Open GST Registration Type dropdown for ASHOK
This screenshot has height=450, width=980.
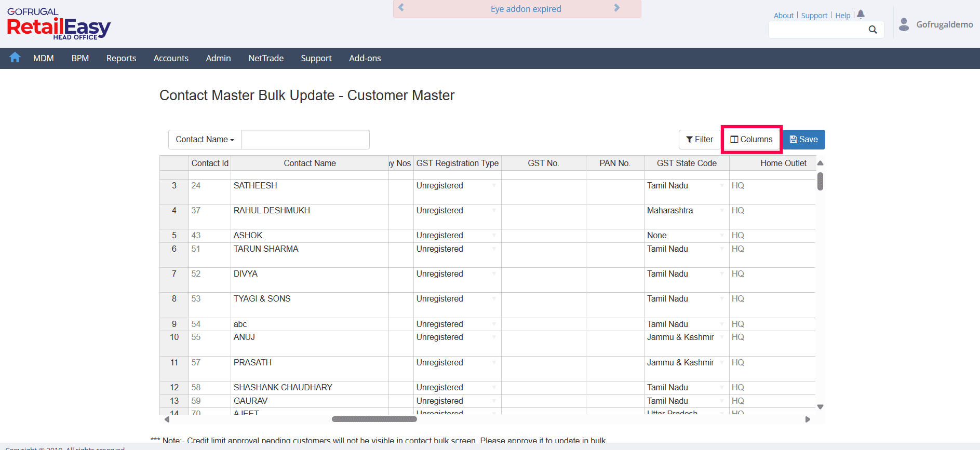point(494,235)
